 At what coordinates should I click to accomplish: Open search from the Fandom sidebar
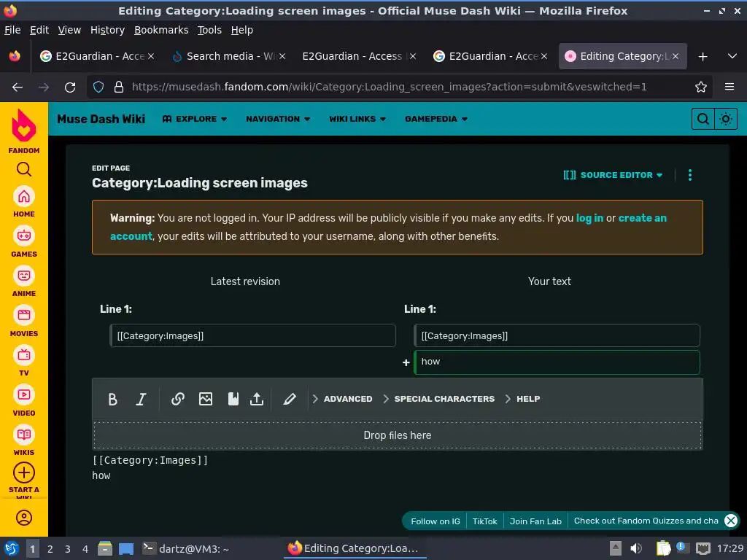pos(24,169)
